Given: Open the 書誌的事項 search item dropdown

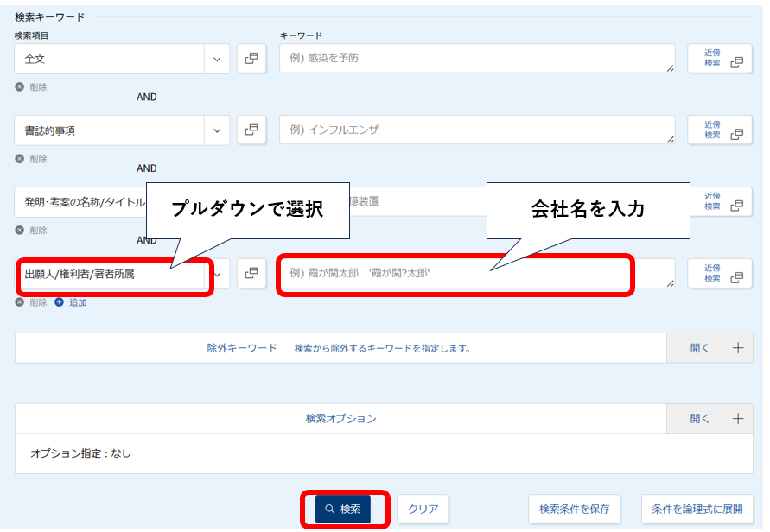Looking at the screenshot, I should 122,130.
